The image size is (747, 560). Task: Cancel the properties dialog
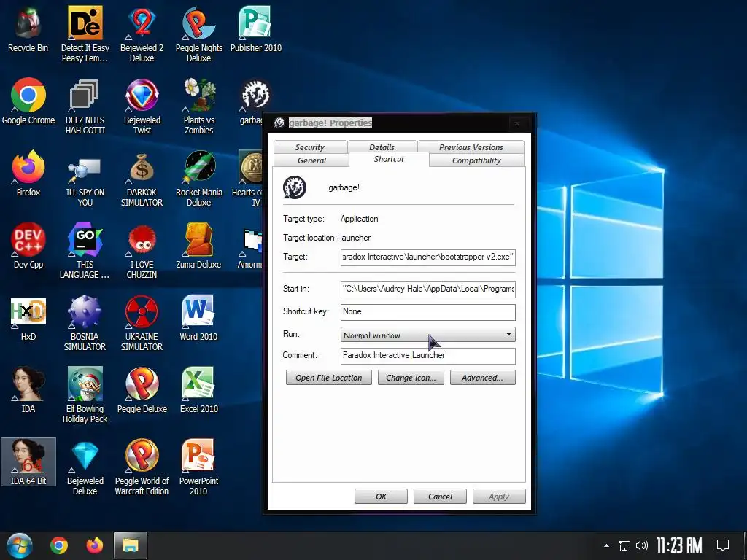pos(440,496)
